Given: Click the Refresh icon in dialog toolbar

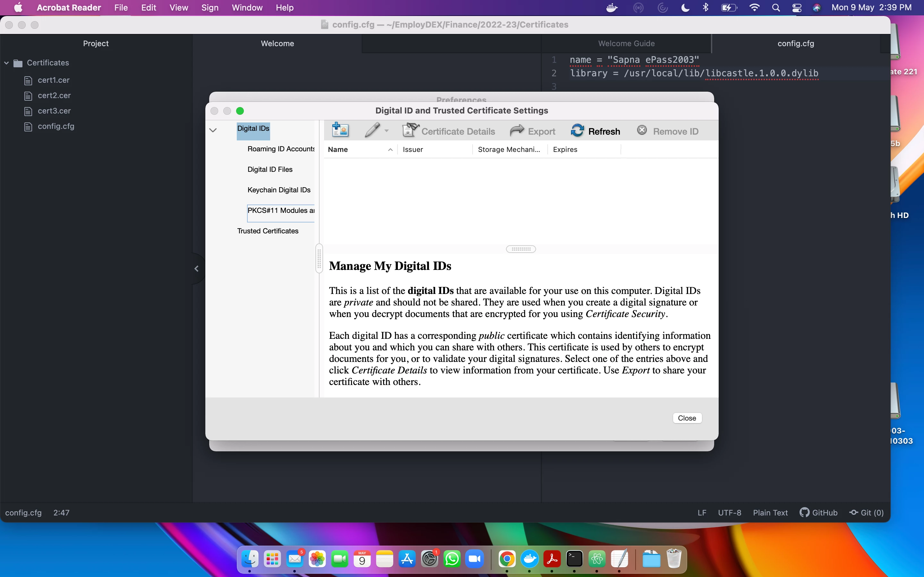Looking at the screenshot, I should pyautogui.click(x=577, y=131).
